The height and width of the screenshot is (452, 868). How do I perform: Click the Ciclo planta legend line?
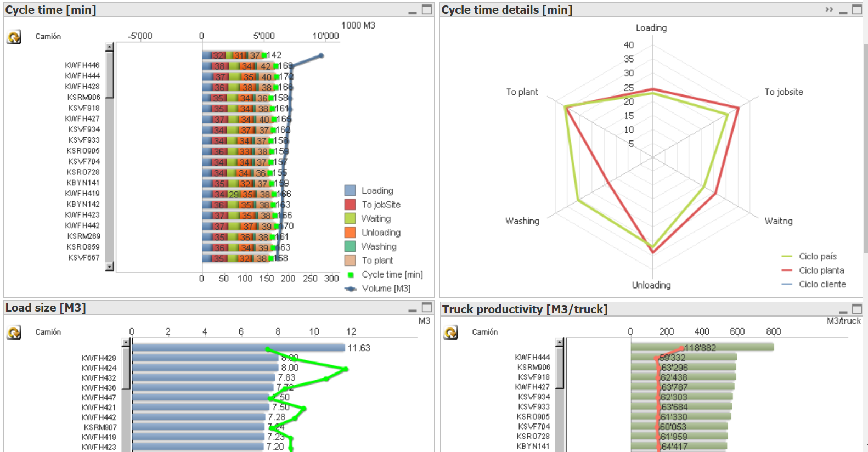pos(787,270)
